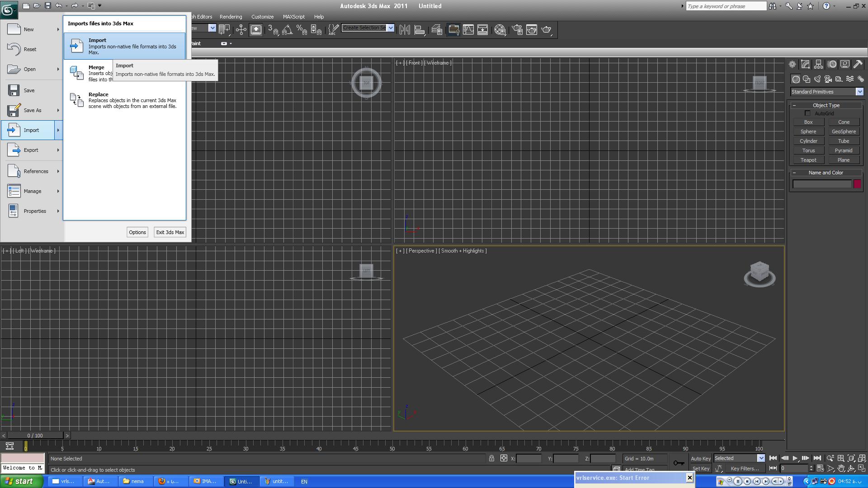
Task: Enable the AutoGrid checkbox
Action: [807, 113]
